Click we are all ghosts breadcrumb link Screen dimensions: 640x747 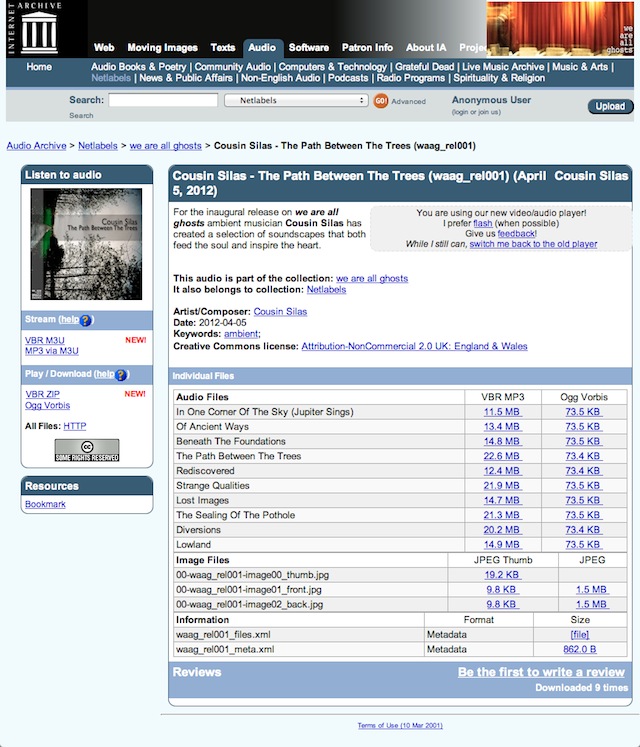tap(165, 146)
